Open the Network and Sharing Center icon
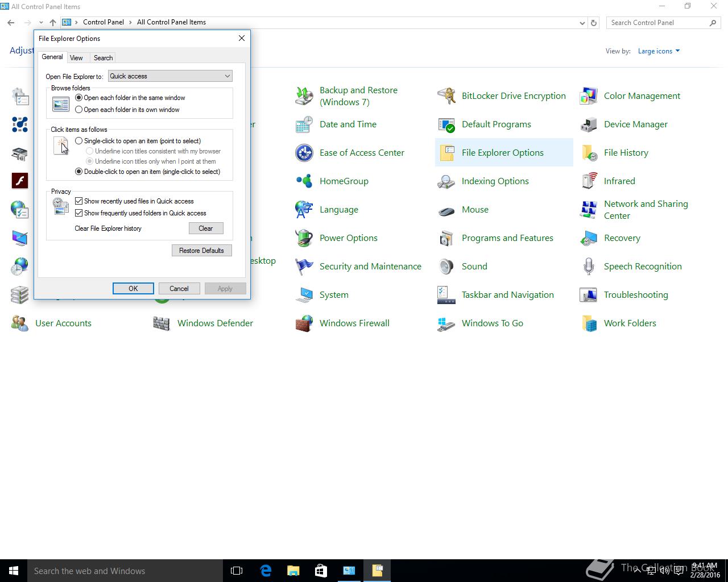The width and height of the screenshot is (728, 582). click(589, 210)
